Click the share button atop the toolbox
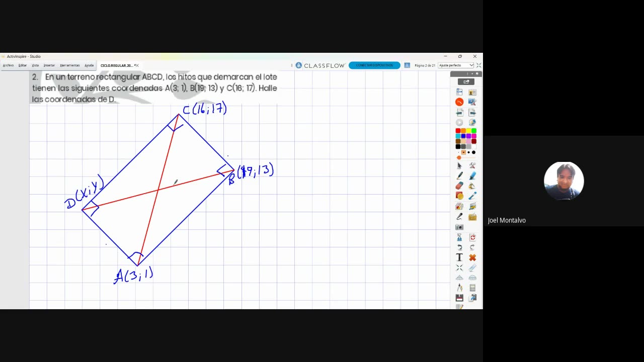 click(x=466, y=81)
